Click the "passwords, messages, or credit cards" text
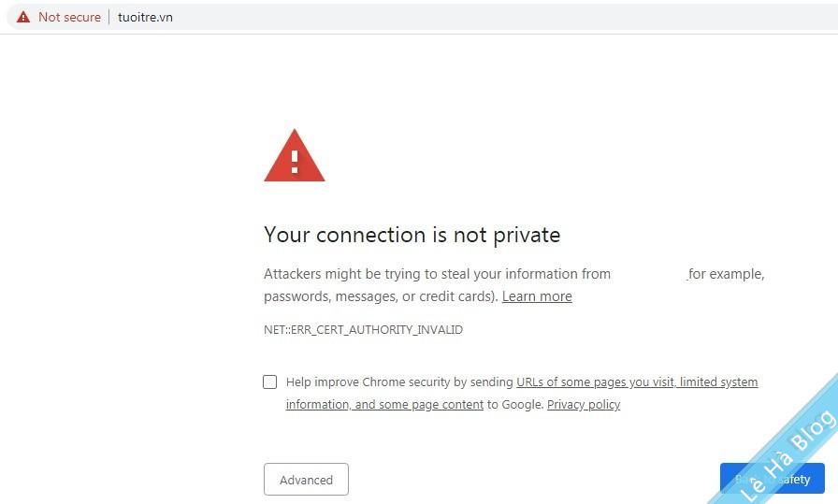838x504 pixels. click(x=380, y=296)
